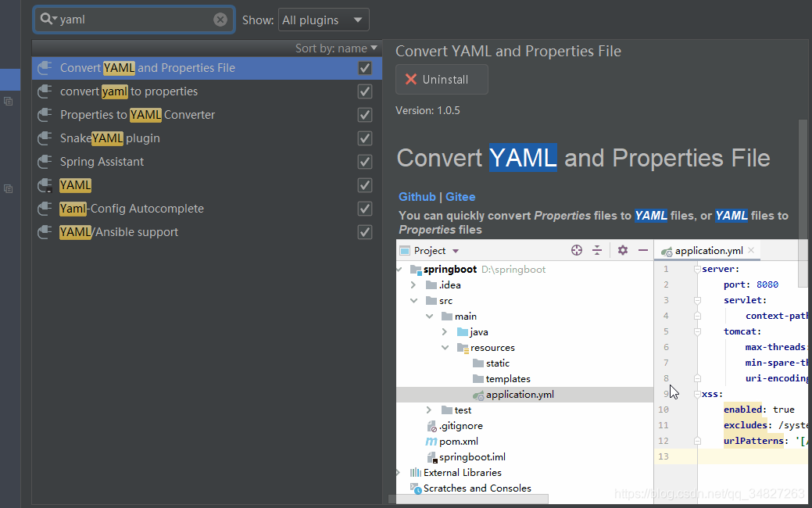Click the fold marker on server: line
Viewport: 812px width, 508px height.
click(698, 270)
